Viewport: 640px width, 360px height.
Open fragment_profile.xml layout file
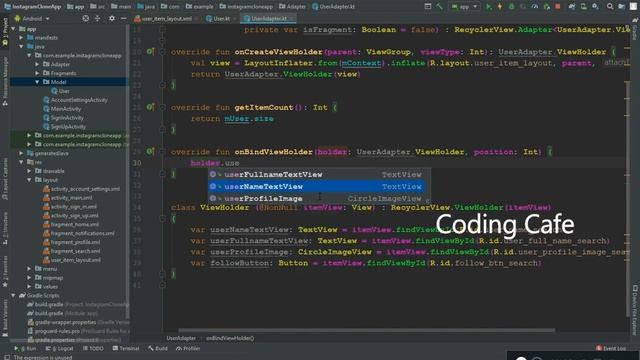click(x=71, y=242)
